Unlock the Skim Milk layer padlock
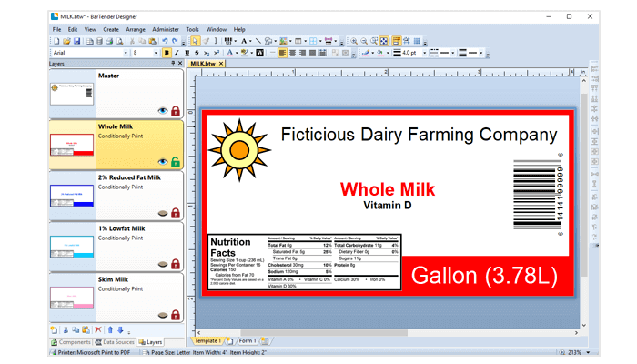 coord(176,315)
